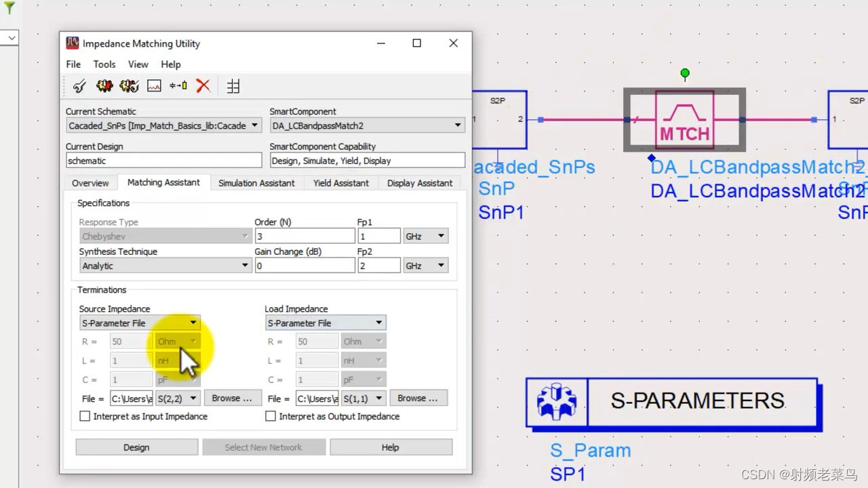Open the Tools menu

[x=104, y=64]
